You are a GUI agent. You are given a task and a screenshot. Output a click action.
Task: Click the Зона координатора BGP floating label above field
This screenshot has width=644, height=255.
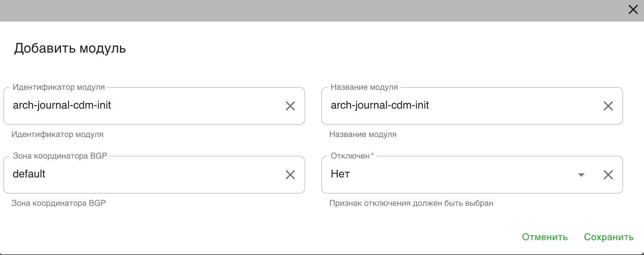60,156
